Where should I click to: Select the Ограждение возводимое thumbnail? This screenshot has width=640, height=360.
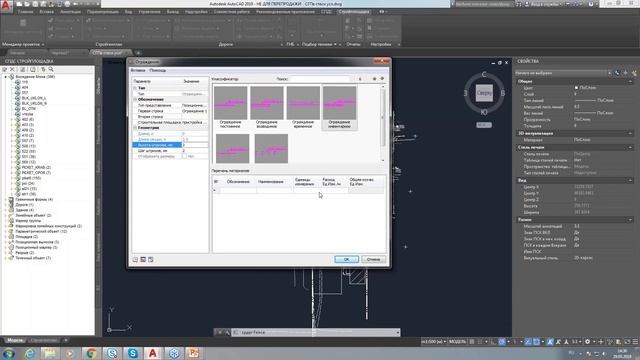click(x=267, y=107)
